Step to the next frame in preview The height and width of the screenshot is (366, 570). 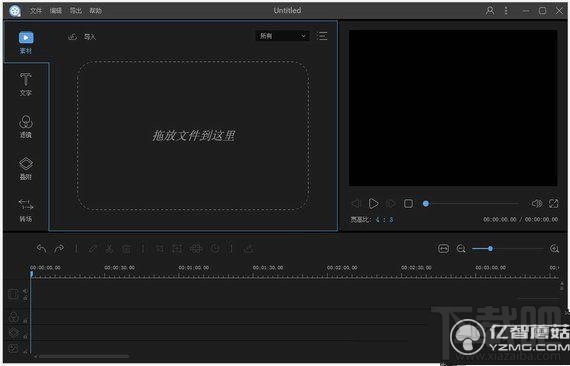(x=391, y=204)
